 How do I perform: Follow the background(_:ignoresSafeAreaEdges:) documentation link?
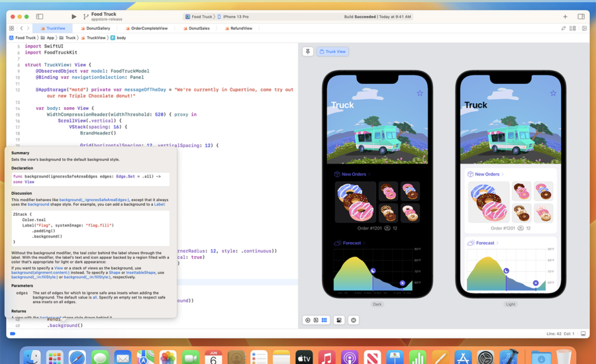click(94, 200)
